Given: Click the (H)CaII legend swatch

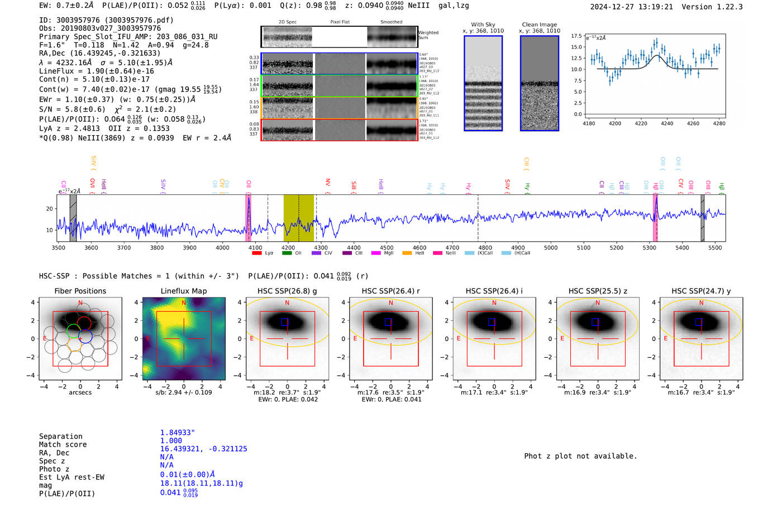Looking at the screenshot, I should coord(506,253).
